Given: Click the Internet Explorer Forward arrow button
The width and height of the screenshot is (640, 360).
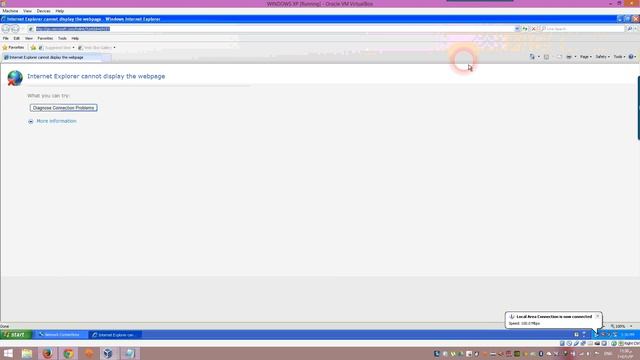Looking at the screenshot, I should click(x=16, y=29).
